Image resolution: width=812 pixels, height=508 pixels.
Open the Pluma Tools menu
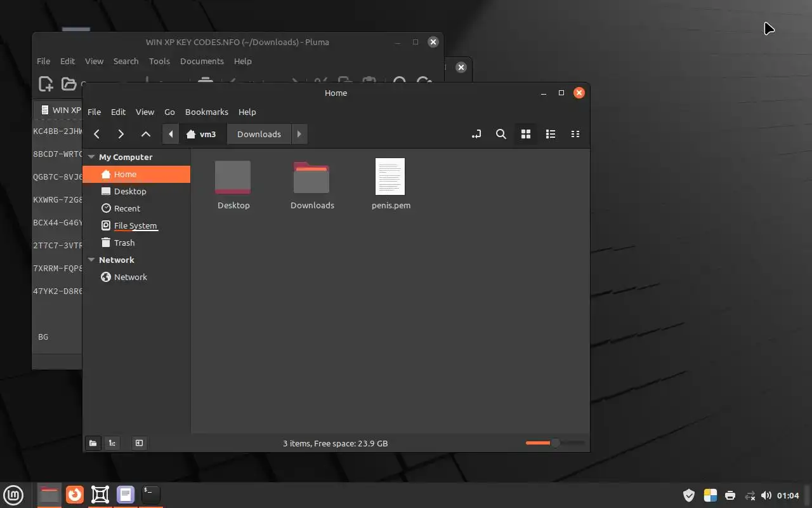tap(159, 61)
